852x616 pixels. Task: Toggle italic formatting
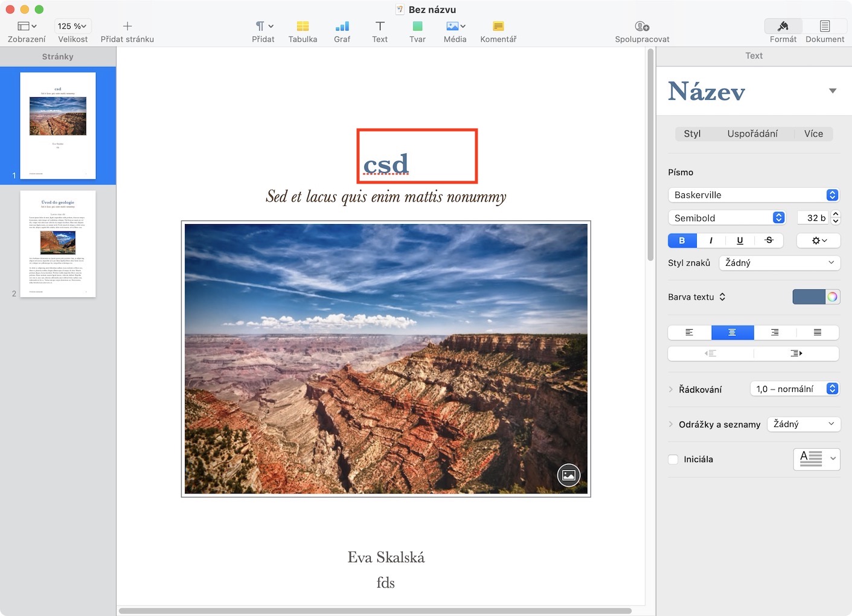click(x=711, y=240)
